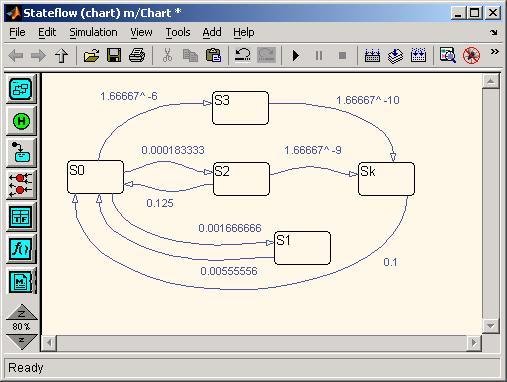Image resolution: width=507 pixels, height=382 pixels.
Task: Click transition label 0.00555556
Action: (229, 271)
